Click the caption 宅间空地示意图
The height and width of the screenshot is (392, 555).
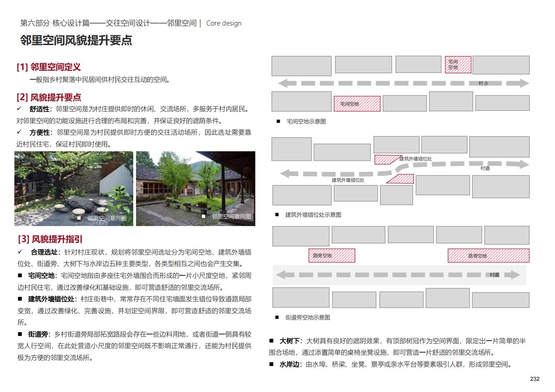(306, 122)
